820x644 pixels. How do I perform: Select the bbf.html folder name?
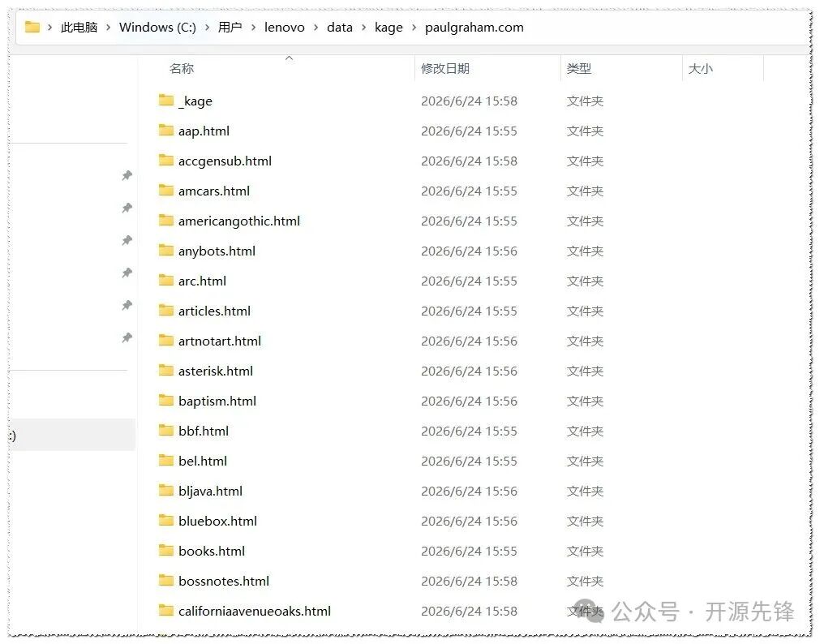coord(204,431)
